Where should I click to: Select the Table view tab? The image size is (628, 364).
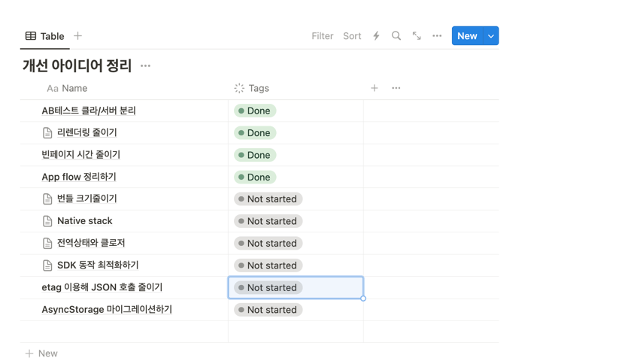click(44, 36)
